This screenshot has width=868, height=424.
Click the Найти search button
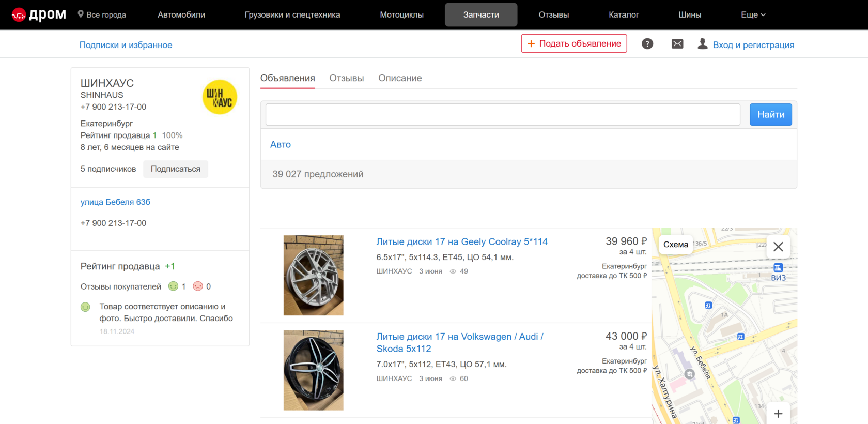pyautogui.click(x=771, y=114)
